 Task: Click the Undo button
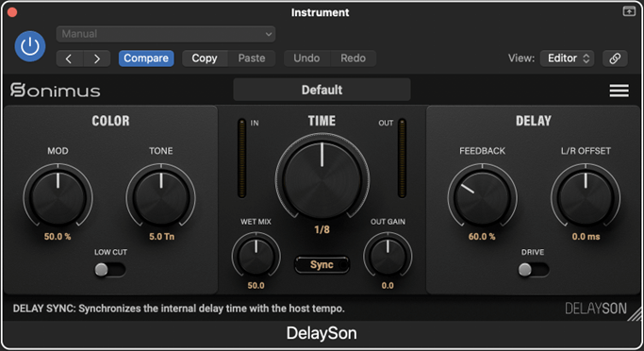click(306, 58)
